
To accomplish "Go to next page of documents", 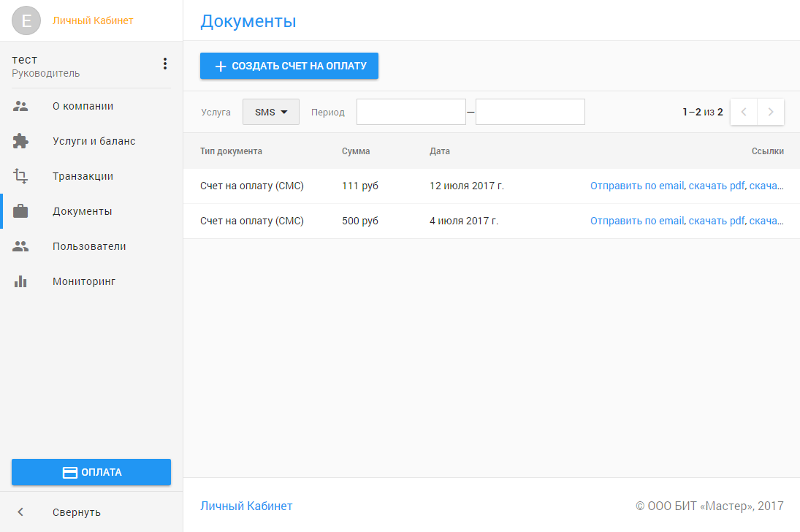I will click(x=771, y=112).
